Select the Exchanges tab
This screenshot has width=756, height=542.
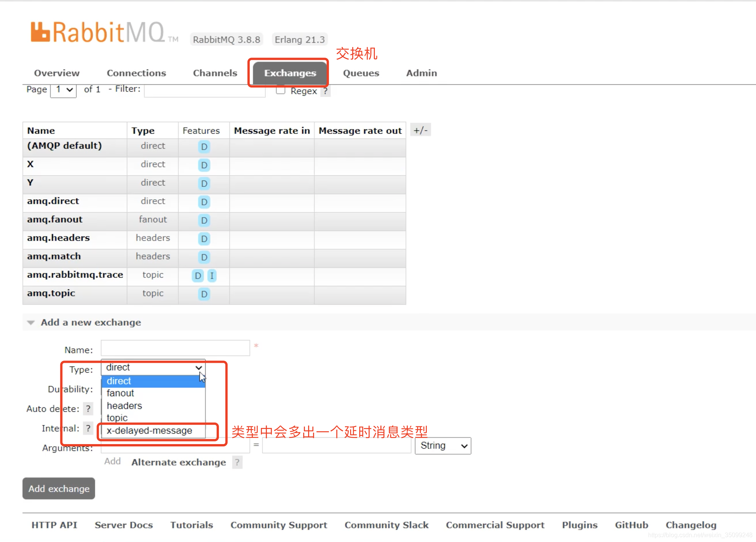(x=290, y=73)
